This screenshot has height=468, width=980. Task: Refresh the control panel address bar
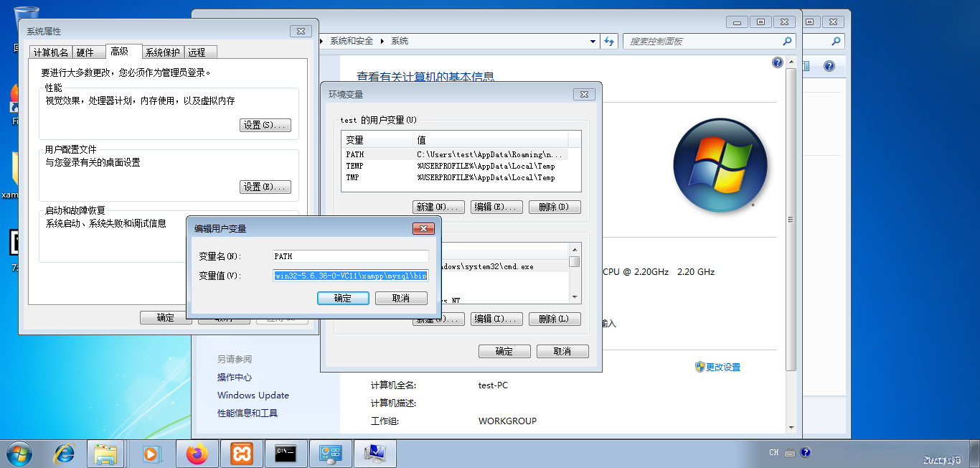tap(609, 41)
